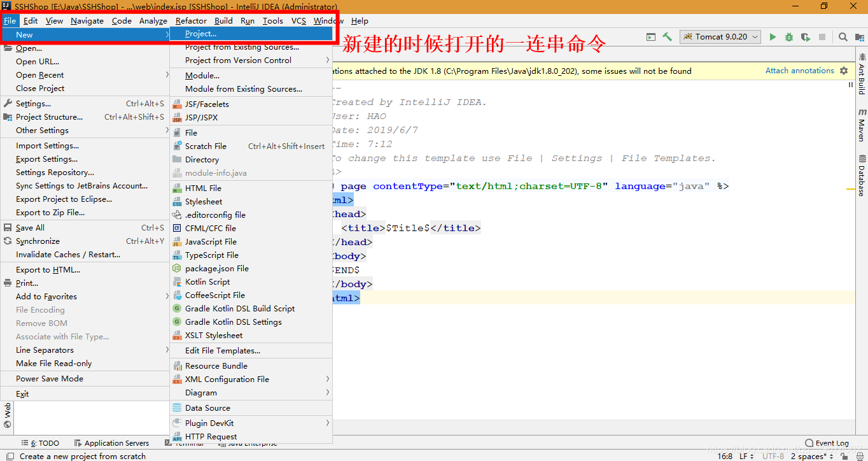Select TypeScript File entry
This screenshot has height=461, width=868.
click(251, 255)
